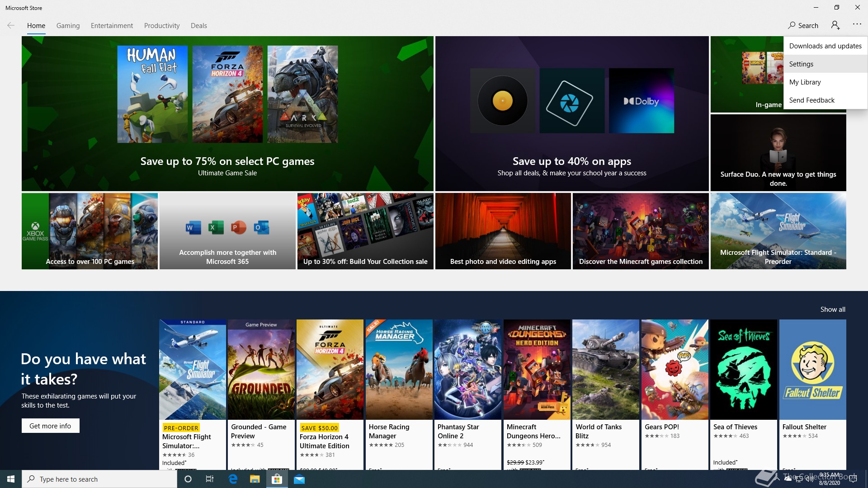The width and height of the screenshot is (868, 488).
Task: Open Settings from the menu
Action: (826, 64)
